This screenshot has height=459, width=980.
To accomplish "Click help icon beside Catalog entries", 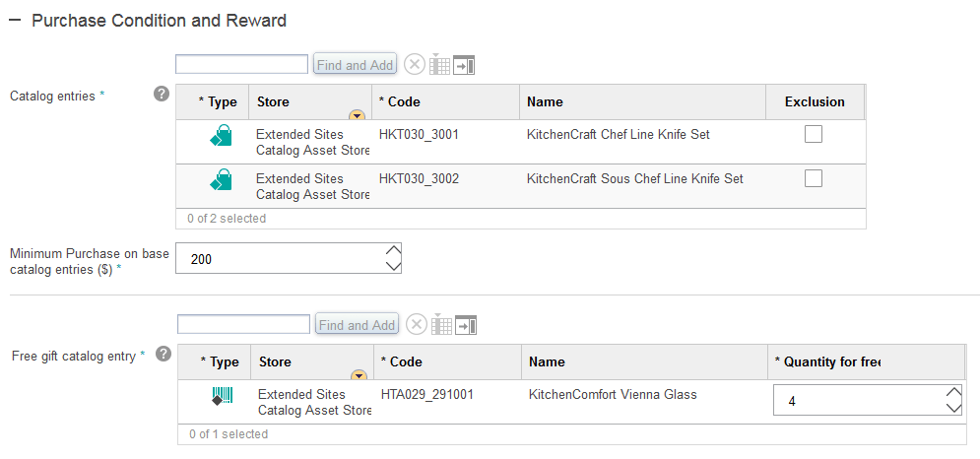I will click(x=163, y=95).
